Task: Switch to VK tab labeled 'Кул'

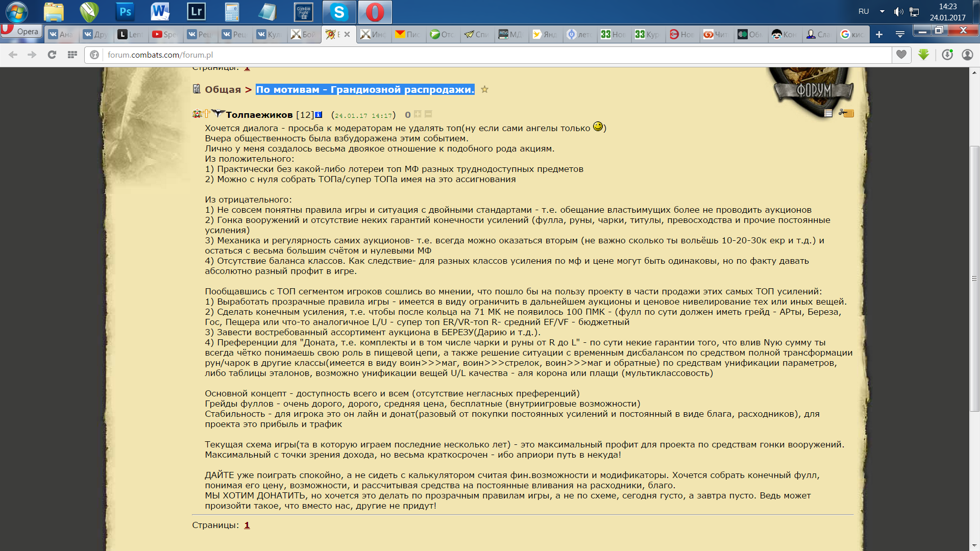Action: (269, 34)
